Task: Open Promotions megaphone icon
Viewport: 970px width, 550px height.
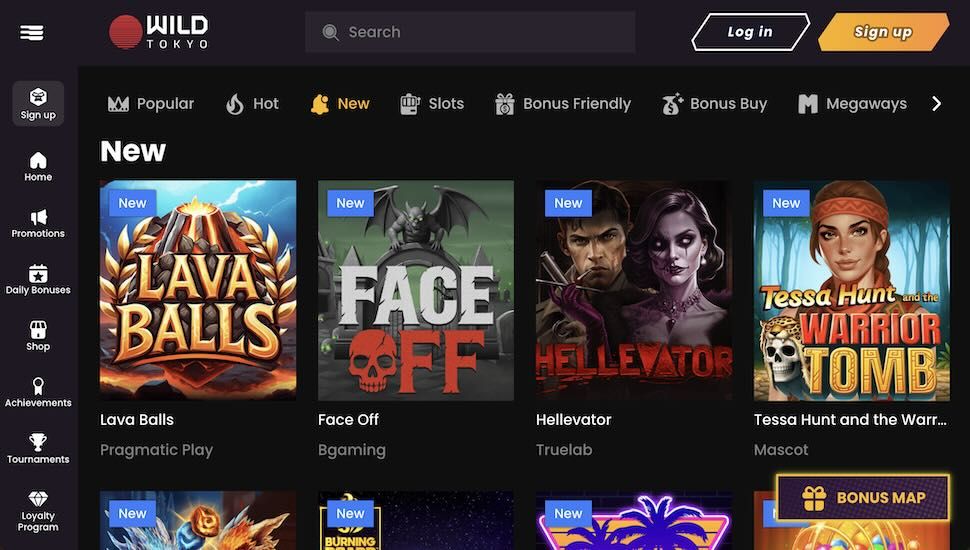Action: pos(38,217)
